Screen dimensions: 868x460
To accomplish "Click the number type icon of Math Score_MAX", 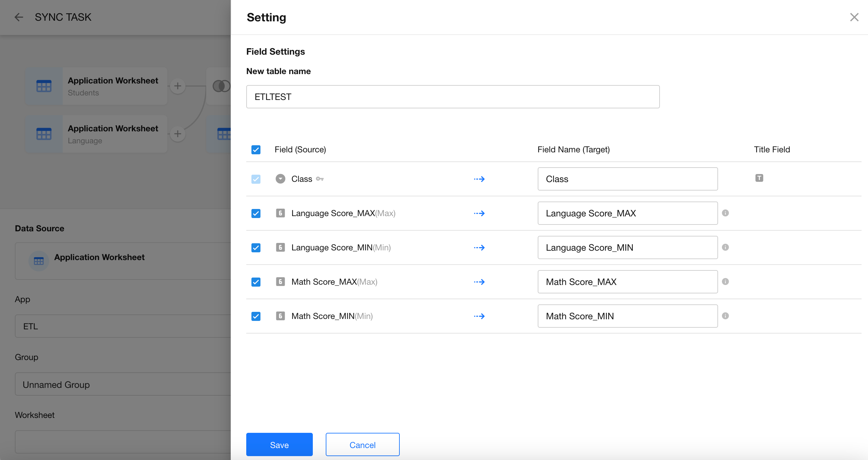I will pyautogui.click(x=280, y=282).
